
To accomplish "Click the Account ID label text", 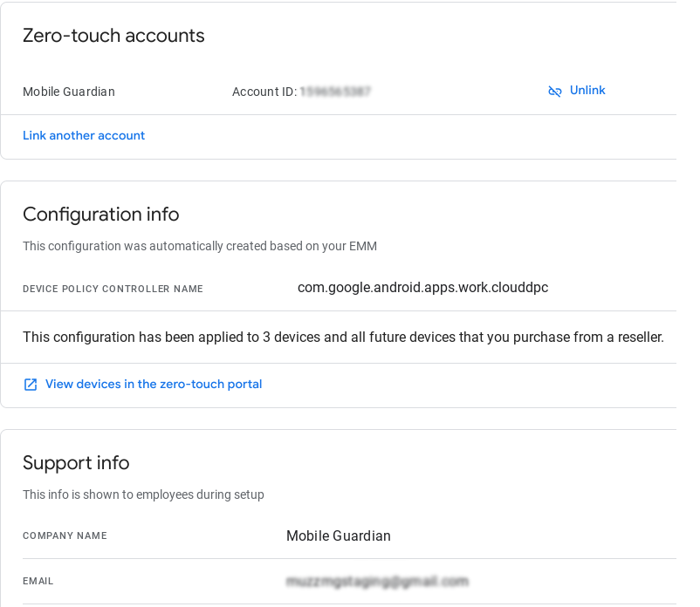I will 264,92.
